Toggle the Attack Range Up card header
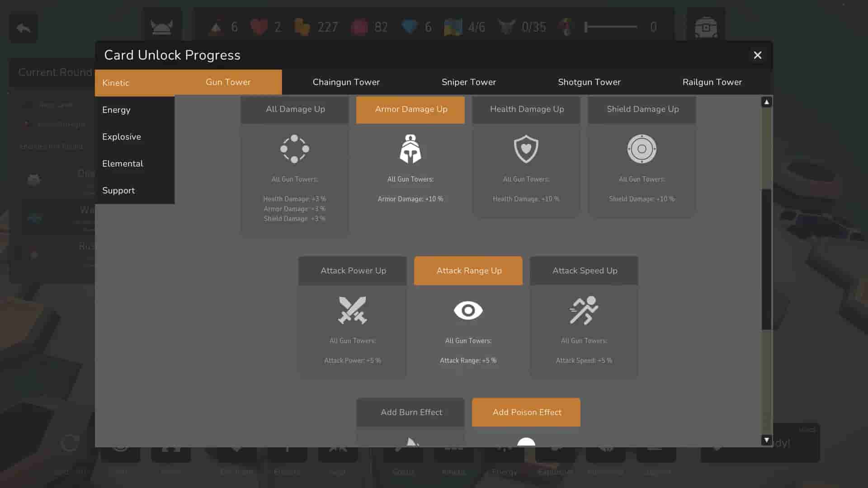 468,271
